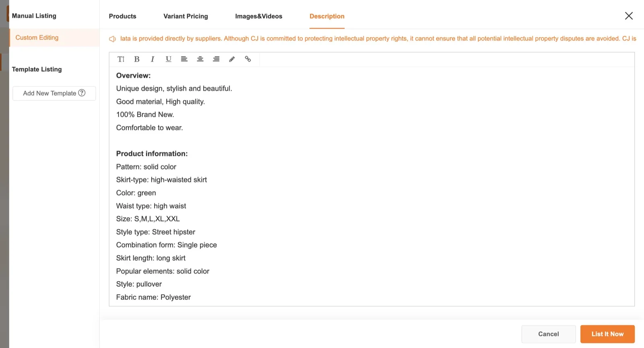Close the listing dialog with the X
Viewport: 644px width, 348px height.
[629, 16]
